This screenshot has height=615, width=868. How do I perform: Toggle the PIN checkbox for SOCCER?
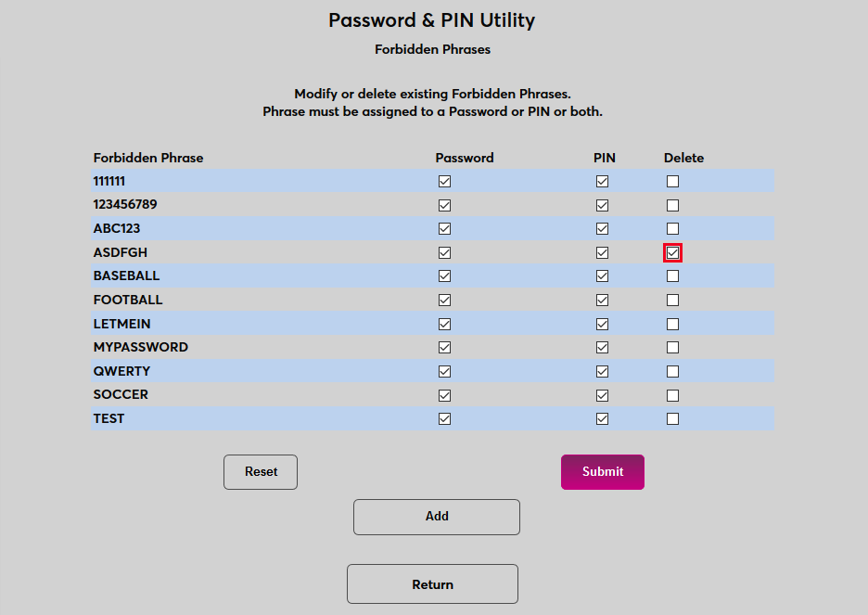click(x=602, y=394)
